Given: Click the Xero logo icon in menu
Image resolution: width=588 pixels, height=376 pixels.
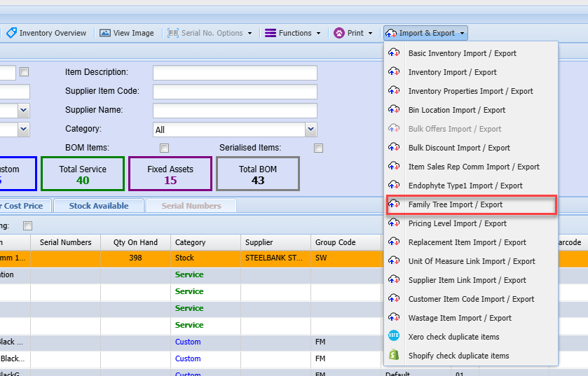Looking at the screenshot, I should point(394,337).
